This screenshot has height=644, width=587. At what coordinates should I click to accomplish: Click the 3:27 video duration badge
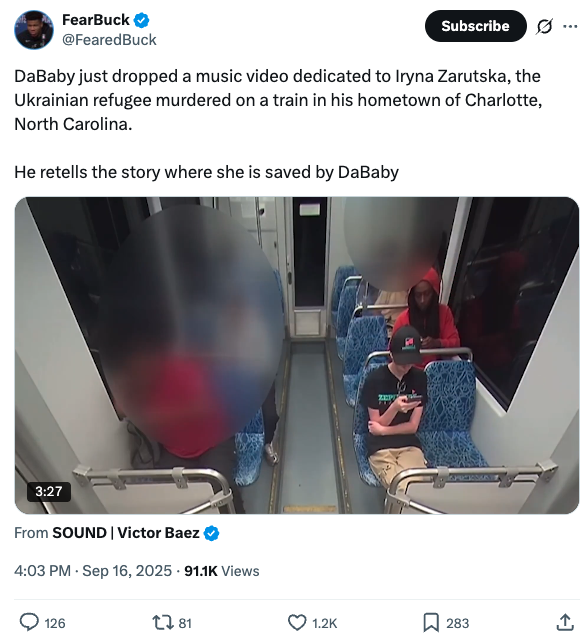click(48, 491)
